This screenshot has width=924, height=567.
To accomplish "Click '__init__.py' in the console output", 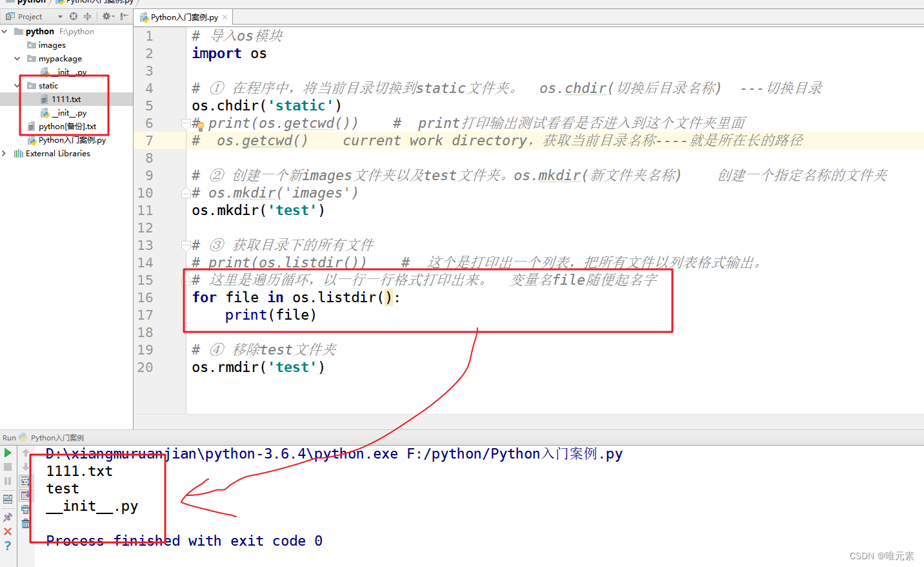I will (92, 506).
